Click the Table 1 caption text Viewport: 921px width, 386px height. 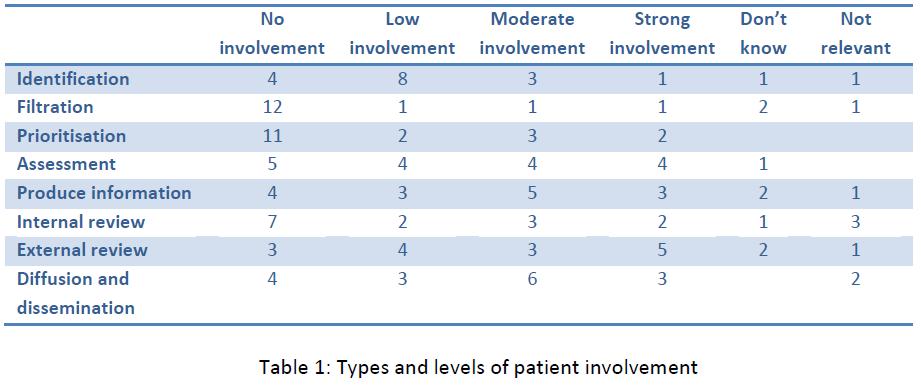[x=478, y=368]
